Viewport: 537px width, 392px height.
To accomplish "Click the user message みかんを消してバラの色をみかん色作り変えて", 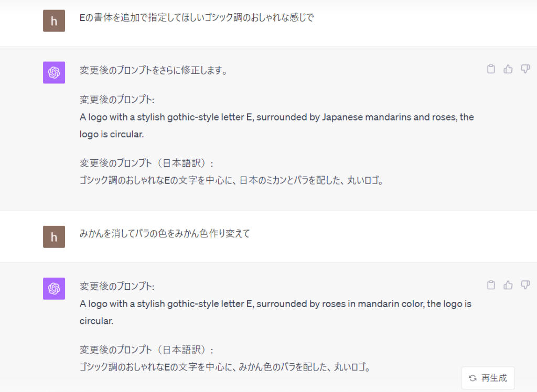I will tap(165, 234).
